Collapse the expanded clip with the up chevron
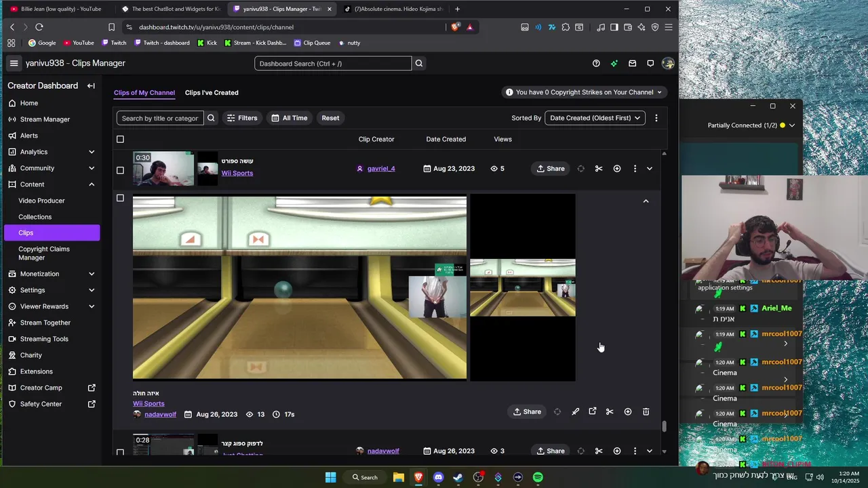Image resolution: width=868 pixels, height=488 pixels. tap(646, 201)
